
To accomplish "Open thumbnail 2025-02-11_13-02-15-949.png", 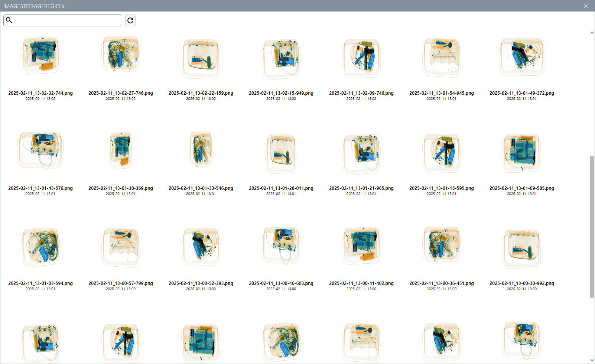I will click(x=281, y=59).
